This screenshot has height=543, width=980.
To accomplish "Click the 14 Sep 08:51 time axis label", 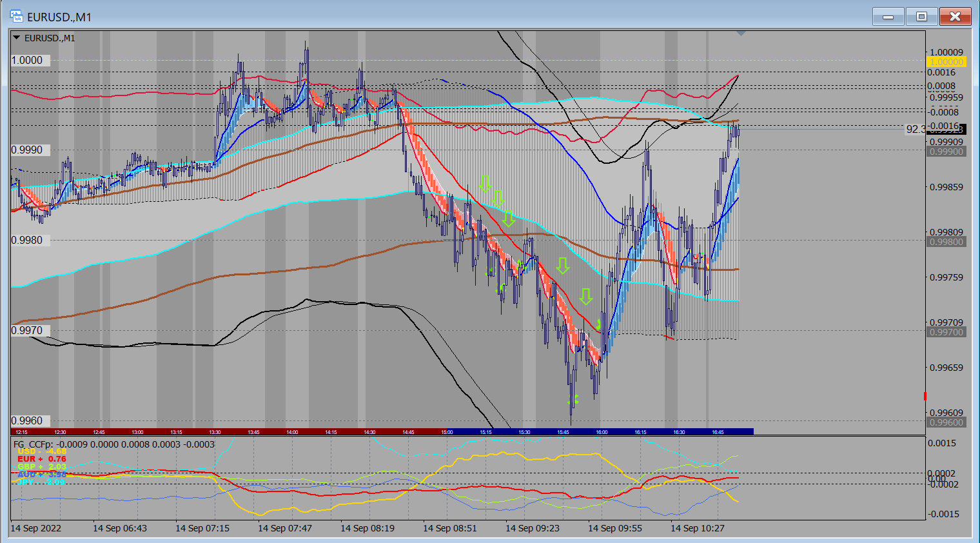I will (x=449, y=528).
